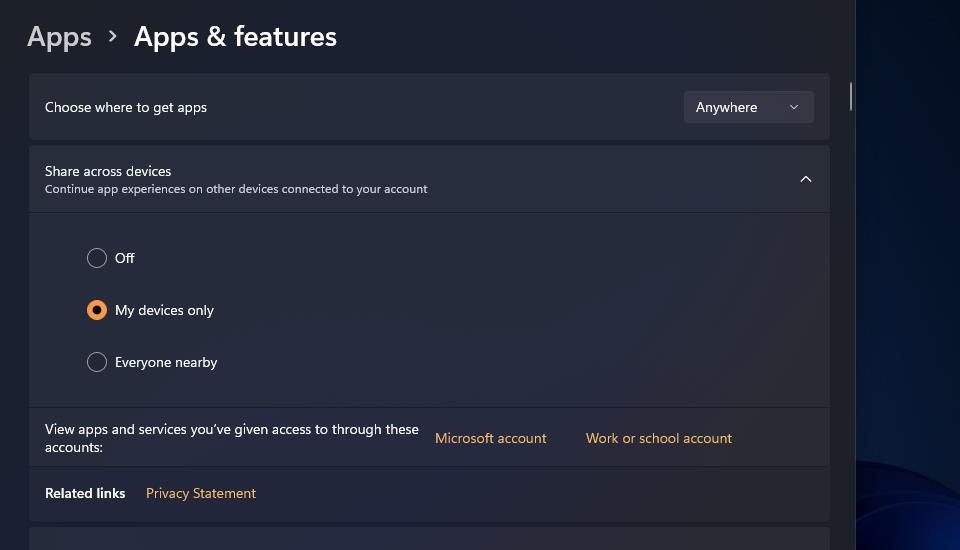Click the Related links label
The height and width of the screenshot is (550, 960).
[x=85, y=493]
